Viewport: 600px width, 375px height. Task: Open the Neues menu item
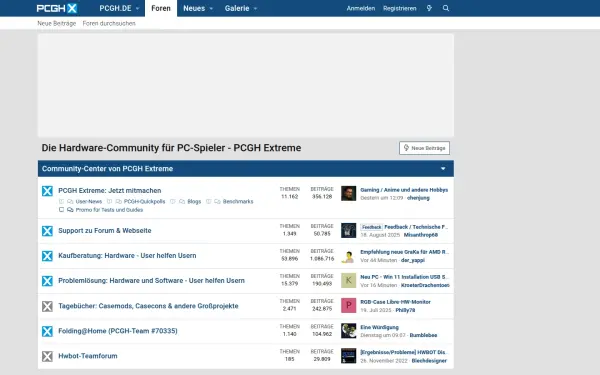pyautogui.click(x=194, y=8)
